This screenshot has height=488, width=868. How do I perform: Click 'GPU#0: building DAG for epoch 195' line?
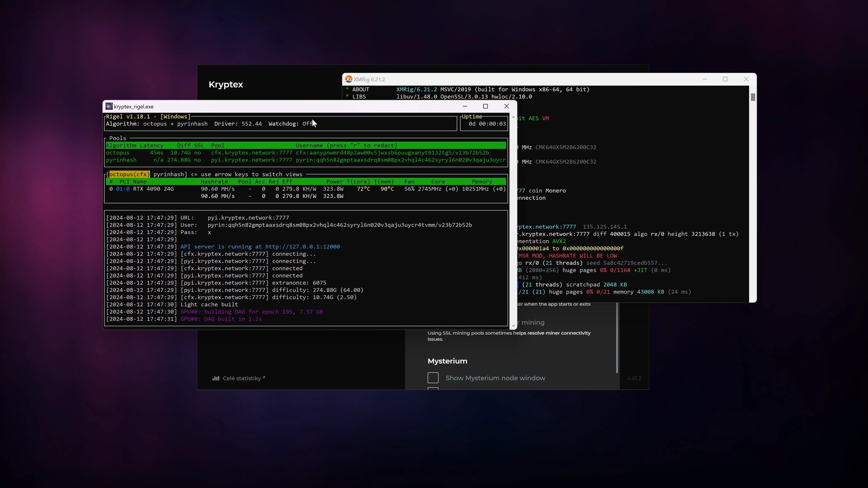pyautogui.click(x=251, y=312)
